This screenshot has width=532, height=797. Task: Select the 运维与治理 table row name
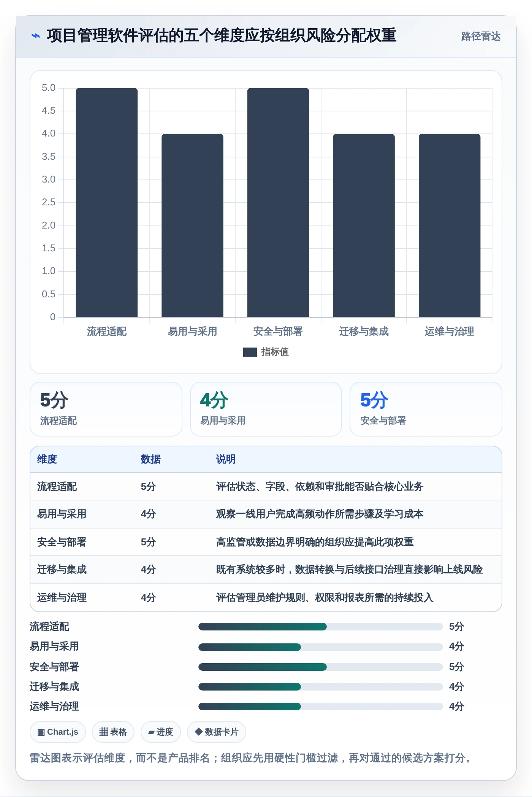(62, 598)
